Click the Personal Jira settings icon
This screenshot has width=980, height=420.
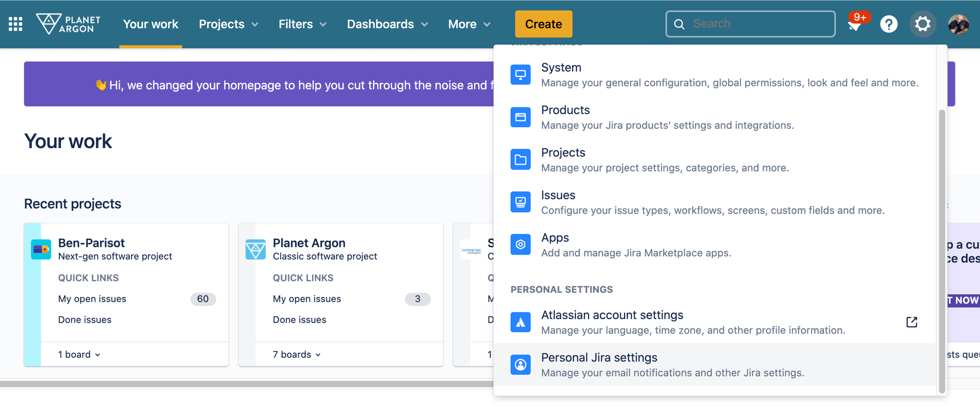click(520, 365)
